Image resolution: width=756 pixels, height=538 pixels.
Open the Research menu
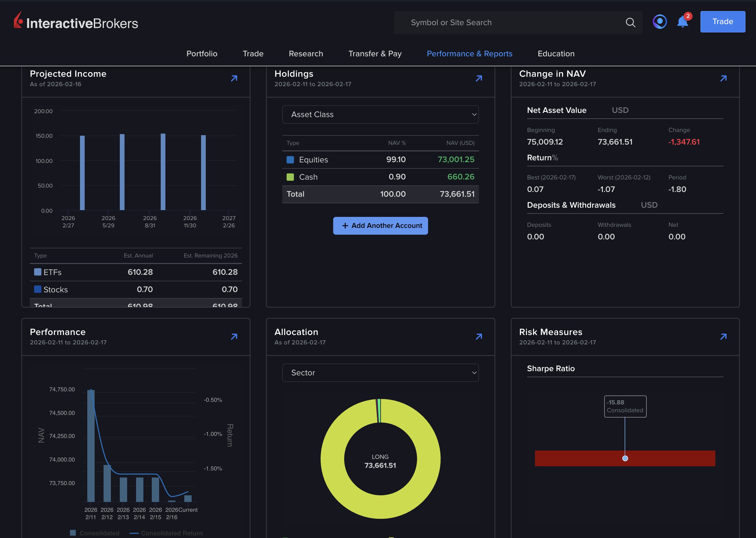(x=306, y=53)
